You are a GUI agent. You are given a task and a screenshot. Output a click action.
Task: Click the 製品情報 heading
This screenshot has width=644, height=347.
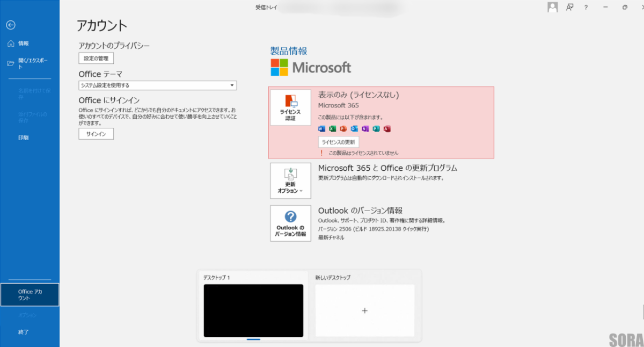(x=289, y=51)
